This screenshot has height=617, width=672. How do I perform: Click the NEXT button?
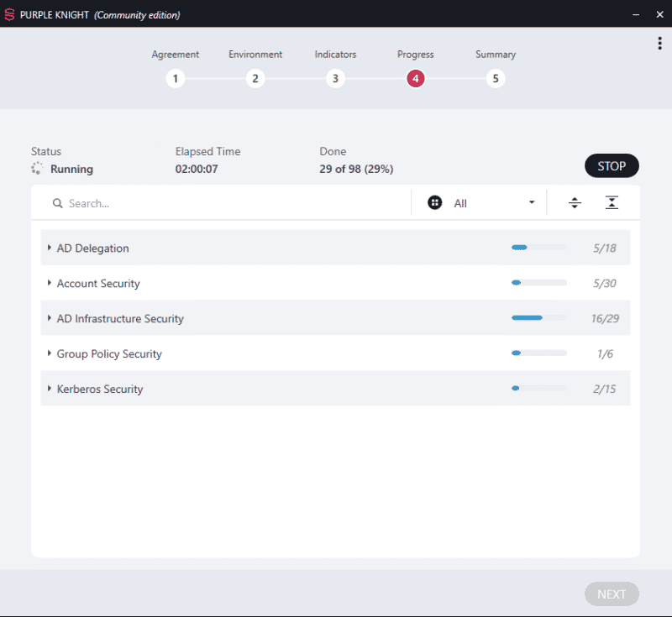612,594
